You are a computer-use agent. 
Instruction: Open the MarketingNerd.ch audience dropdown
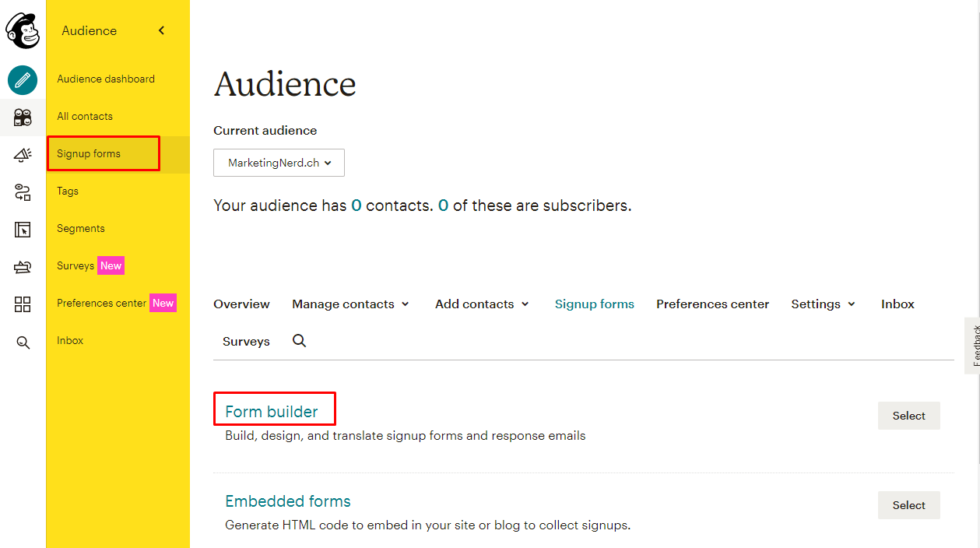pos(279,163)
